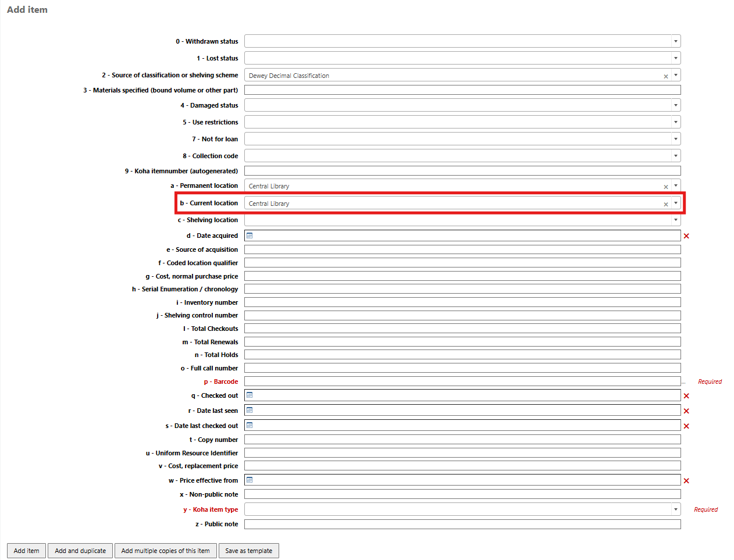Viewport: 734px width, 560px height.
Task: Open Source of classification scheme dropdown
Action: 676,75
